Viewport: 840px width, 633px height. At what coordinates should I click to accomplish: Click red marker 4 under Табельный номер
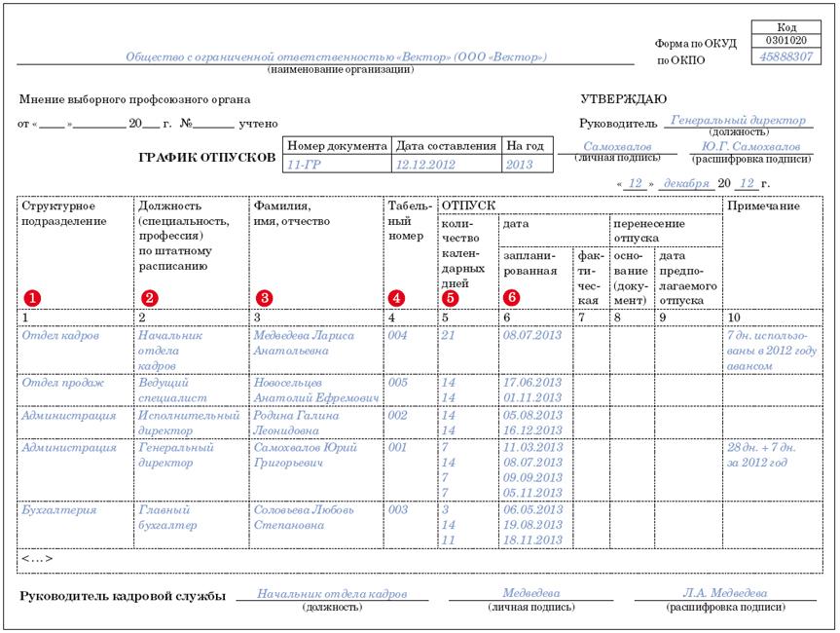tap(396, 297)
